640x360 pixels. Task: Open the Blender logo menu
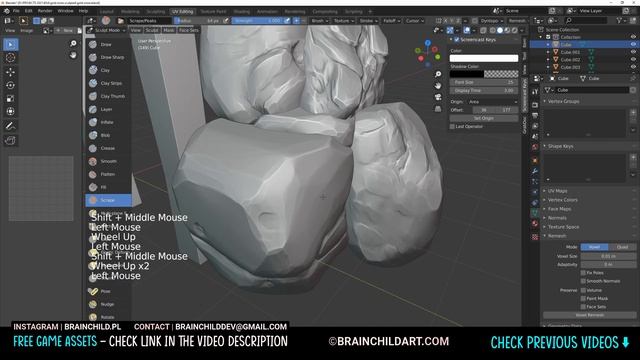7,11
